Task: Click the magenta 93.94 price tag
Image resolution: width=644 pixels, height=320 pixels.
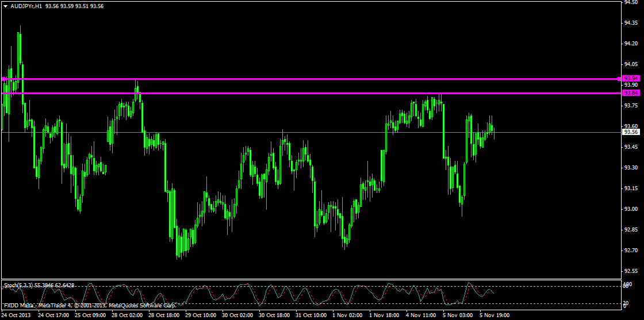Action: click(631, 78)
